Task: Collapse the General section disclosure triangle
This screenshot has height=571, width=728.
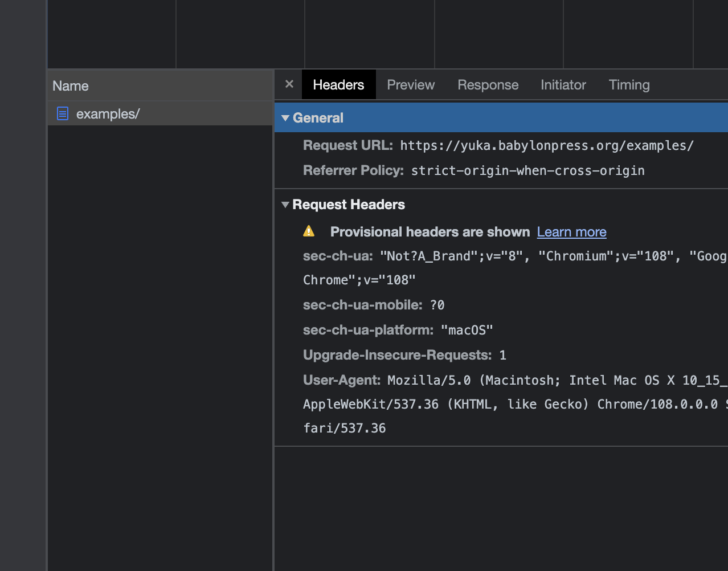Action: point(285,117)
